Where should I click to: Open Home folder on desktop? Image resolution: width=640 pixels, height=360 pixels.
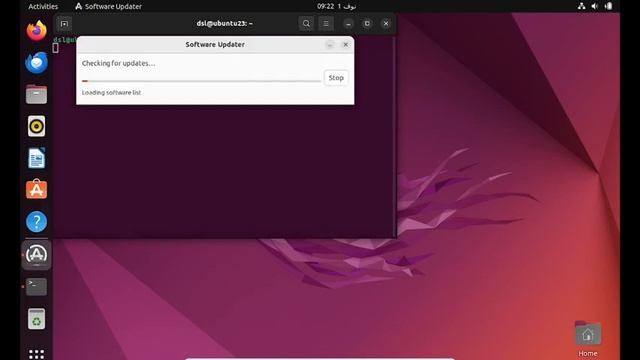pos(588,340)
